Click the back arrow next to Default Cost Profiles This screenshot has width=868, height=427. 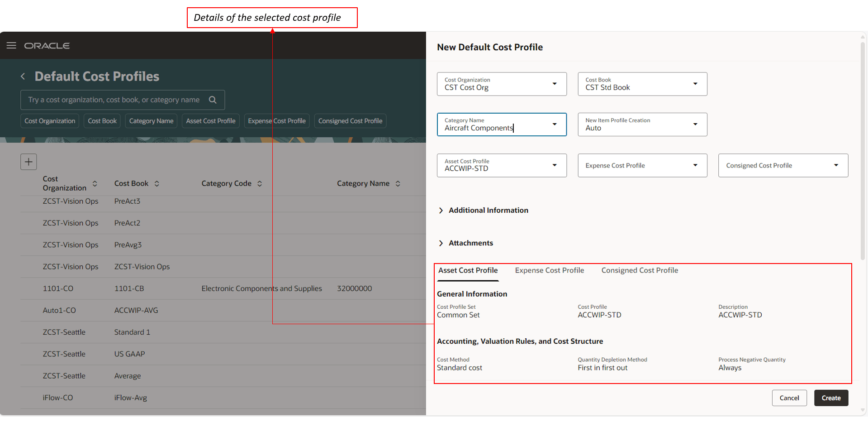tap(23, 76)
